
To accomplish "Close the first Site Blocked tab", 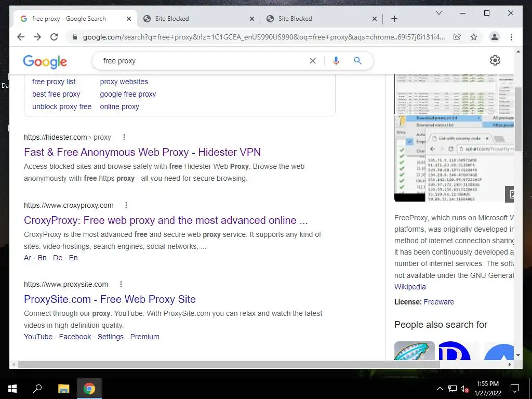I will pos(252,19).
